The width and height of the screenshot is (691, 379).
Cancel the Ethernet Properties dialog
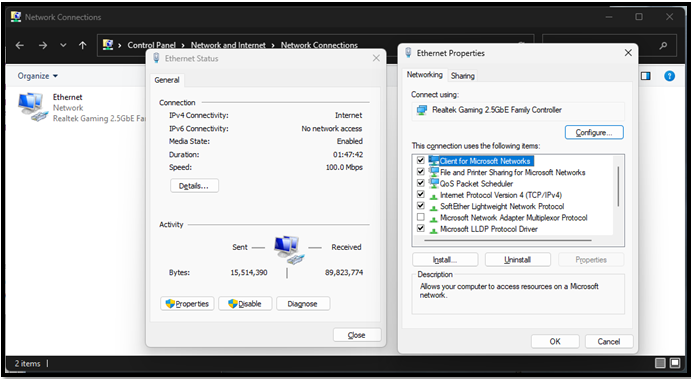click(609, 342)
